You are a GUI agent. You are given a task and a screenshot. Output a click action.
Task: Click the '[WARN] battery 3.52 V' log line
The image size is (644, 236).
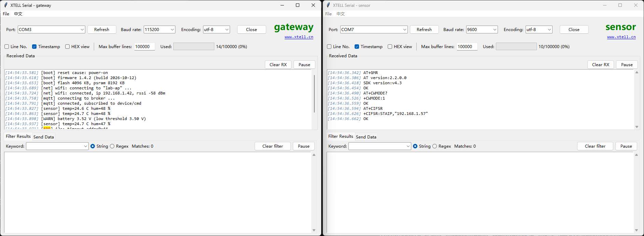(x=75, y=119)
